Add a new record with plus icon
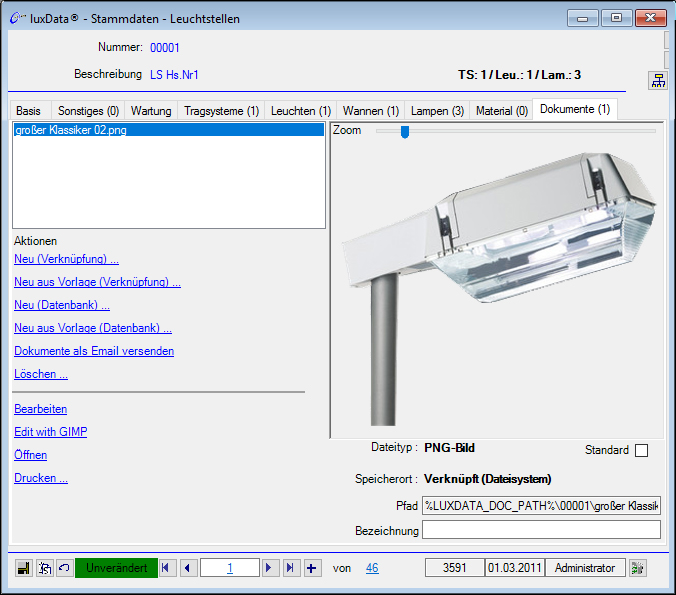This screenshot has height=595, width=676. pos(312,568)
